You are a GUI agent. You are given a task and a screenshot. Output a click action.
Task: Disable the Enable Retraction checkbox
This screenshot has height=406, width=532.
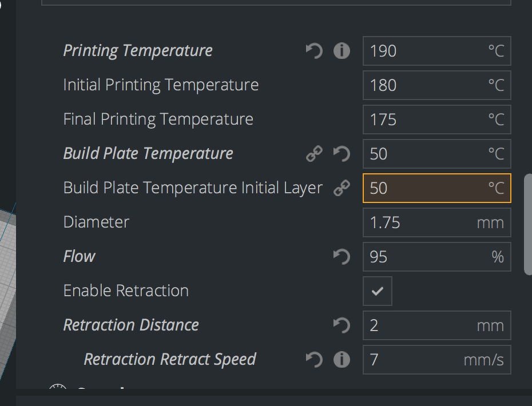click(x=378, y=290)
